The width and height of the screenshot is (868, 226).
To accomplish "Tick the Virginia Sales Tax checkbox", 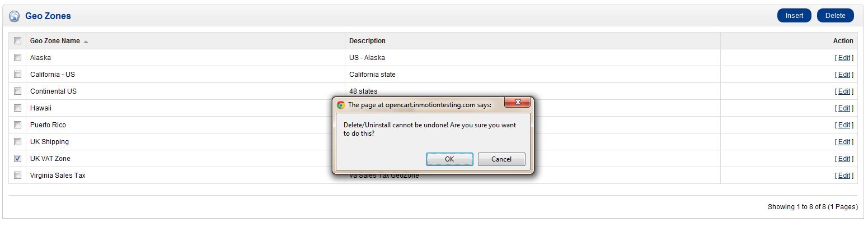I will tap(18, 176).
